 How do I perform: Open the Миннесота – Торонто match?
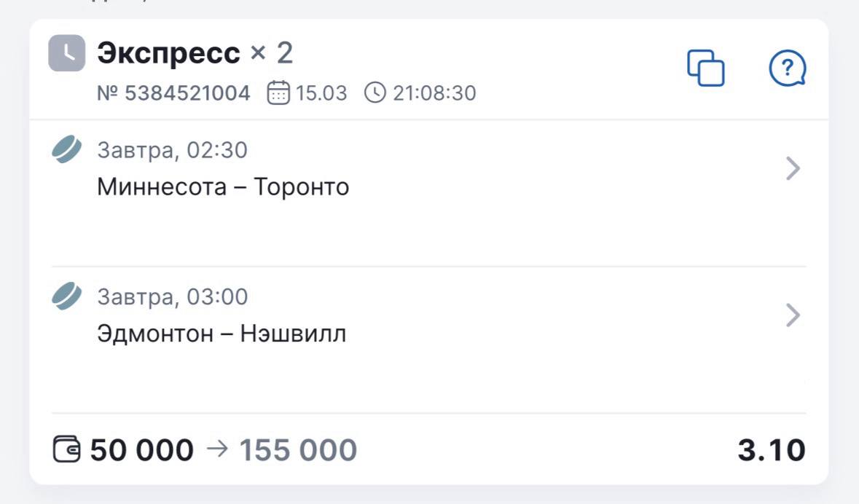223,187
